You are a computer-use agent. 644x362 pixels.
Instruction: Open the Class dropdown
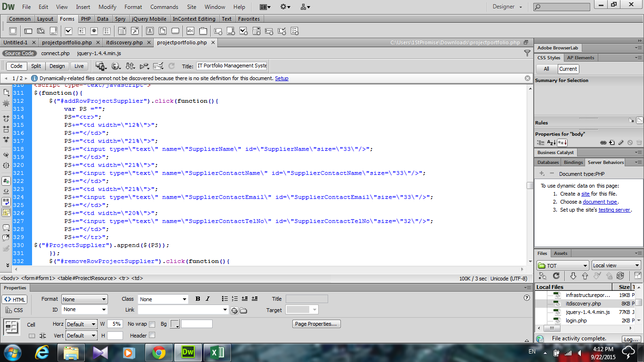163,299
